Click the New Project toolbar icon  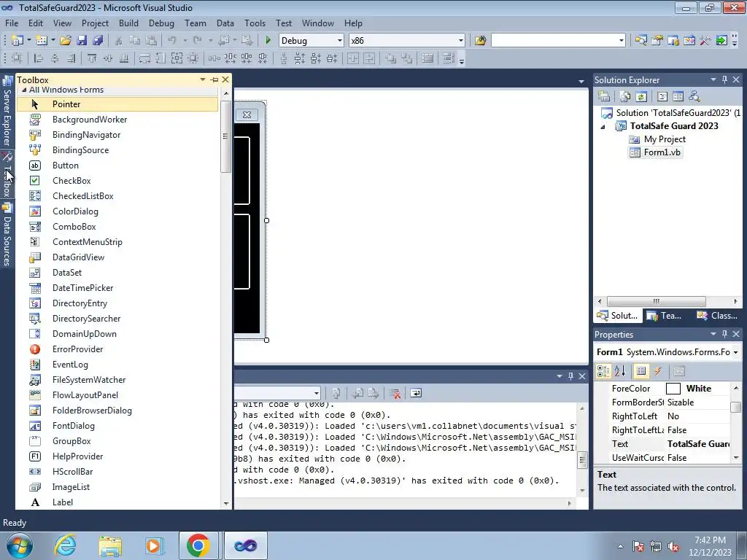pyautogui.click(x=18, y=41)
